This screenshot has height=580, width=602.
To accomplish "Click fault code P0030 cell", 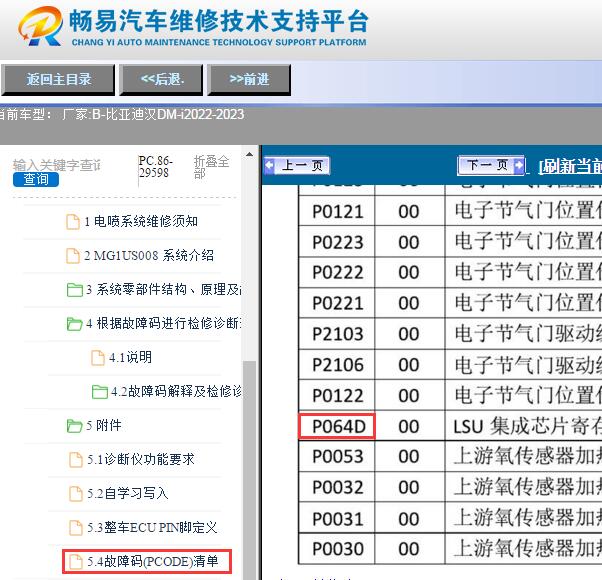I will tap(337, 549).
